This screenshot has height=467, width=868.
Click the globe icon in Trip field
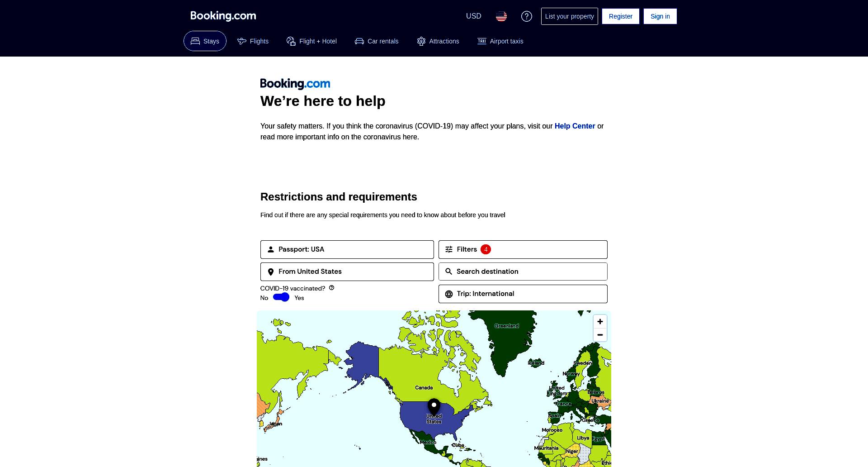pos(449,294)
